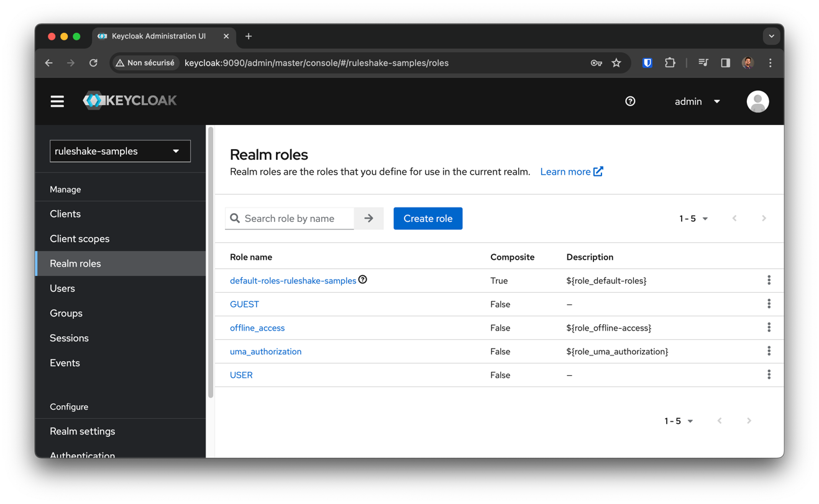The image size is (819, 504).
Task: Click the user avatar icon
Action: [x=757, y=101]
